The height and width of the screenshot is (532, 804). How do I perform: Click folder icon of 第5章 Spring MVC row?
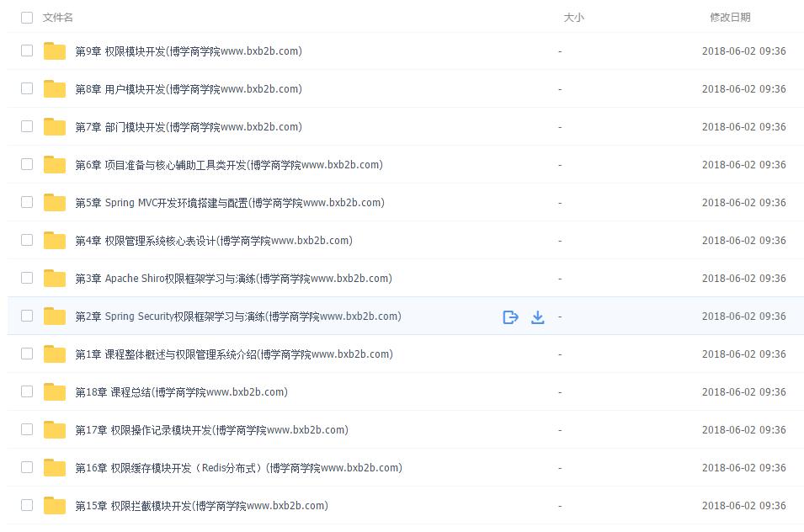[x=55, y=203]
